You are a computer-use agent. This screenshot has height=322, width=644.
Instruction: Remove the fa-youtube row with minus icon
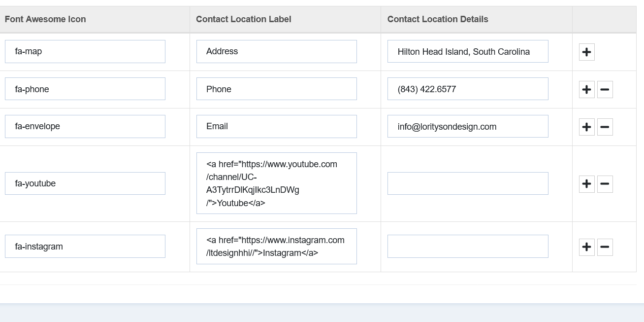[x=605, y=184]
